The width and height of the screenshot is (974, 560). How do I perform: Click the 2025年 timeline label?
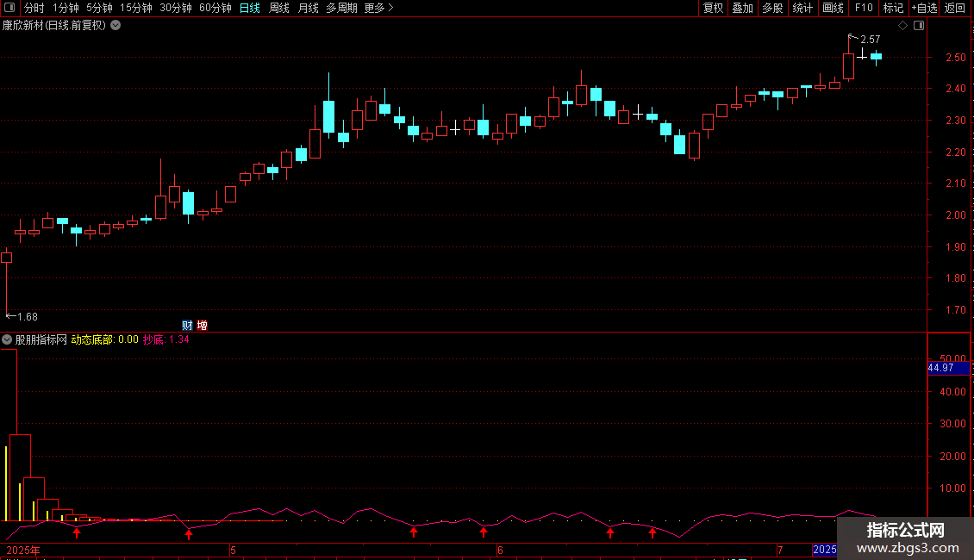point(23,550)
